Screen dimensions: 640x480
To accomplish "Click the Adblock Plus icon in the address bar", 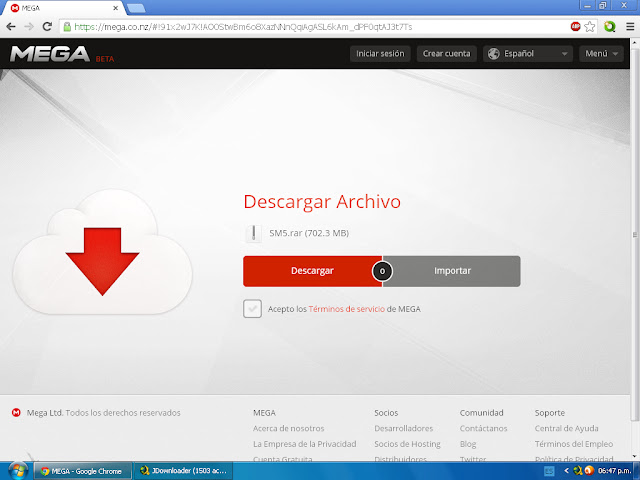I will 576,27.
